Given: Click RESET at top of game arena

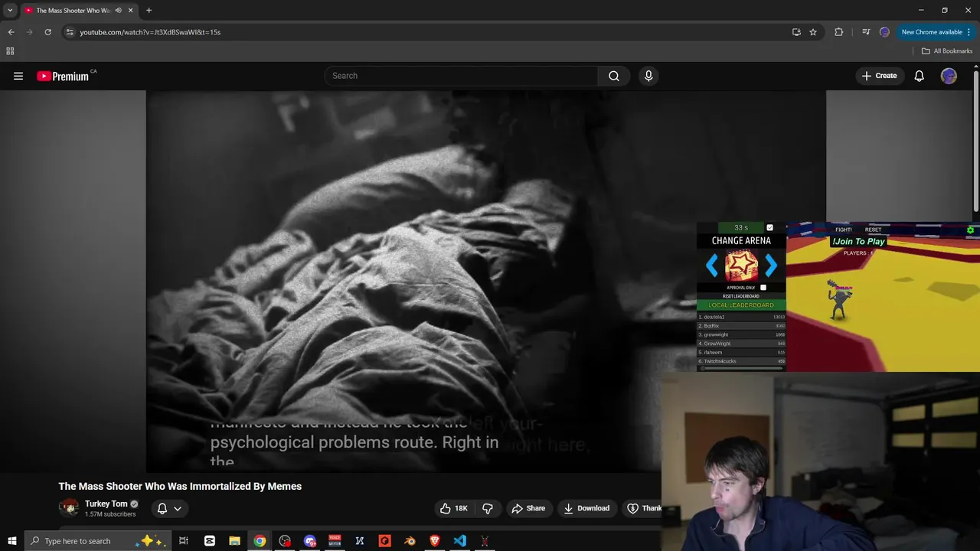Looking at the screenshot, I should [873, 230].
